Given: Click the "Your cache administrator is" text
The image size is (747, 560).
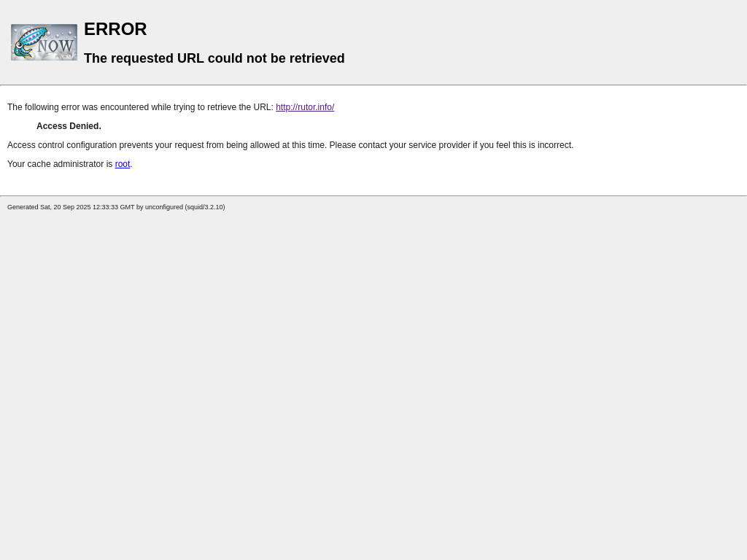Looking at the screenshot, I should click(x=60, y=164).
